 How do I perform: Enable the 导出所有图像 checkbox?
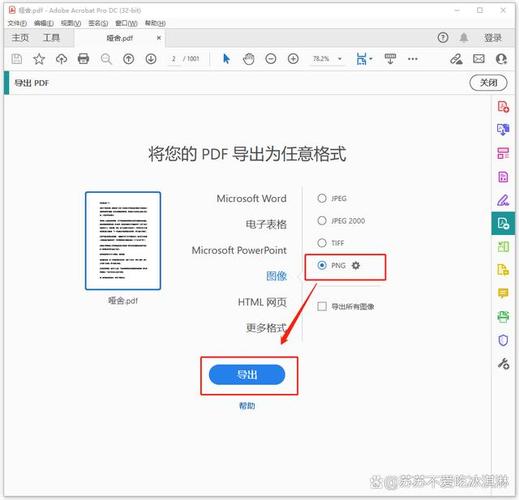(322, 306)
